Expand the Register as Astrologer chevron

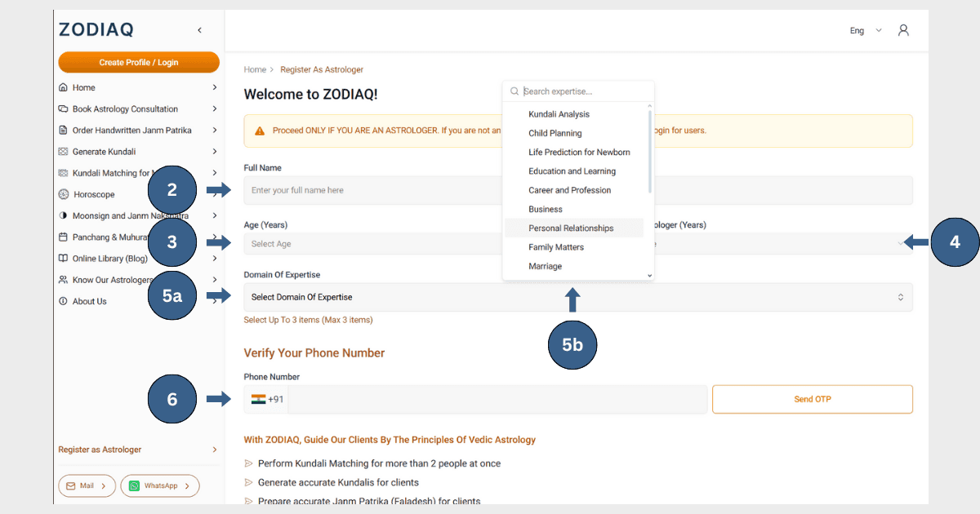pyautogui.click(x=215, y=450)
